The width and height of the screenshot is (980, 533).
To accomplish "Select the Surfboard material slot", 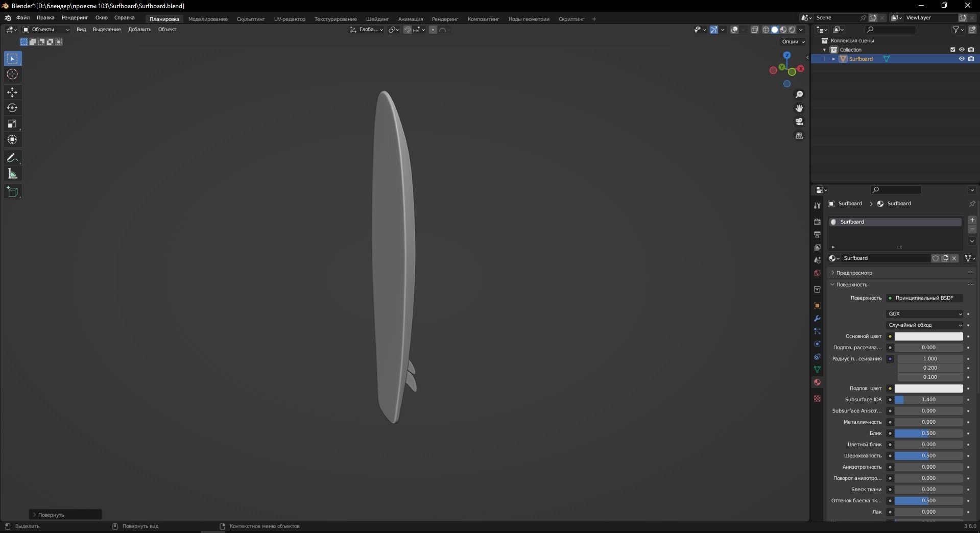I will tap(895, 222).
